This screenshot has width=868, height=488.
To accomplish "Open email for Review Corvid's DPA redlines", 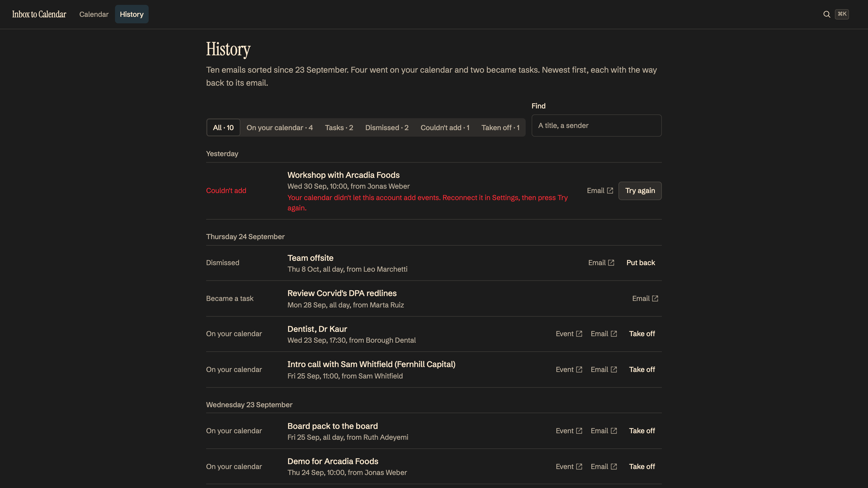I will point(645,298).
